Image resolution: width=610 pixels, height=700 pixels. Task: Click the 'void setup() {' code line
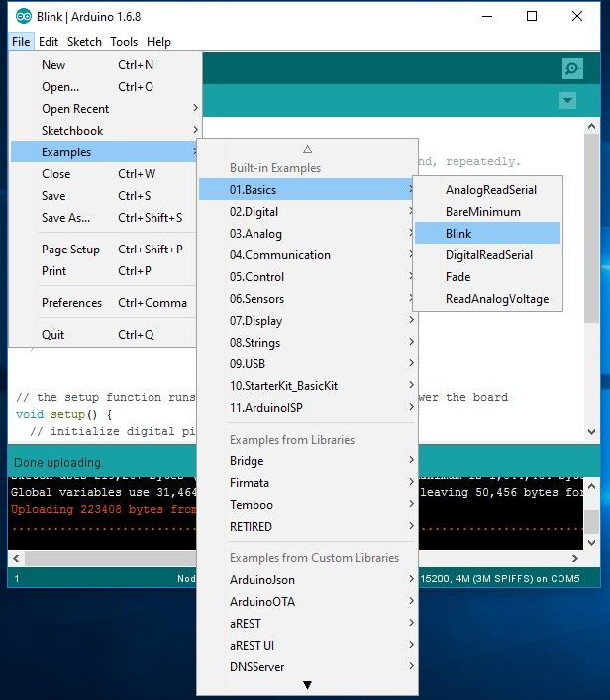pos(63,414)
